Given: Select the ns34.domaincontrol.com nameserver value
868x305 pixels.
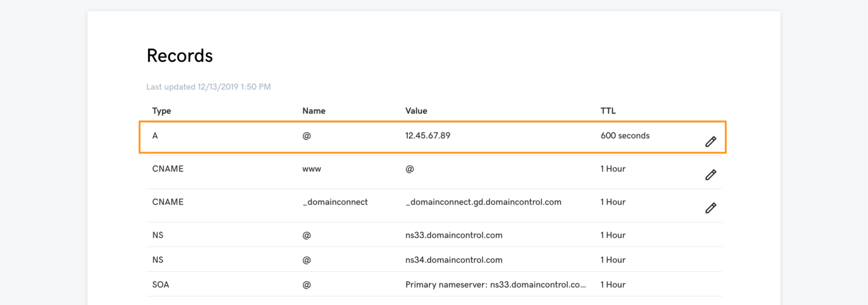Looking at the screenshot, I should pyautogui.click(x=454, y=260).
